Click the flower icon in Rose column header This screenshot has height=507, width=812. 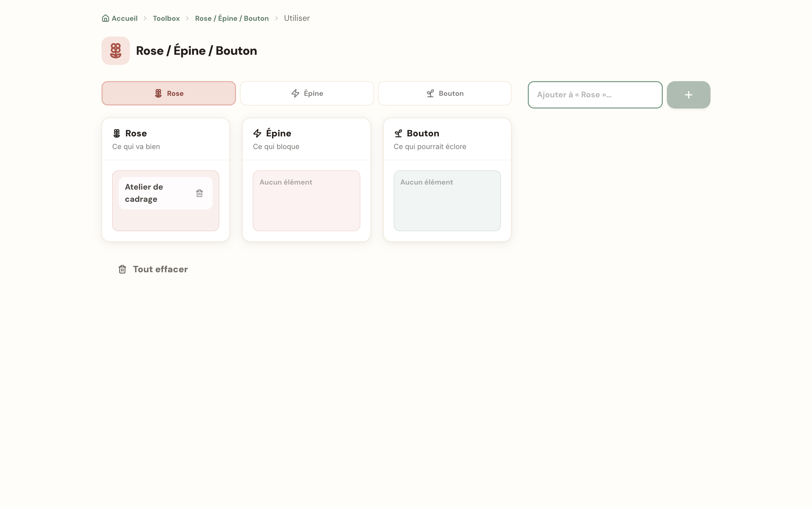116,133
